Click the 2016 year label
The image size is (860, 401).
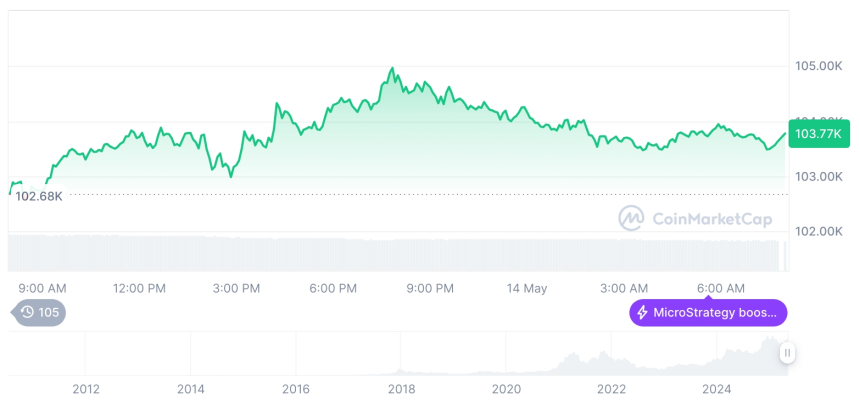(296, 388)
